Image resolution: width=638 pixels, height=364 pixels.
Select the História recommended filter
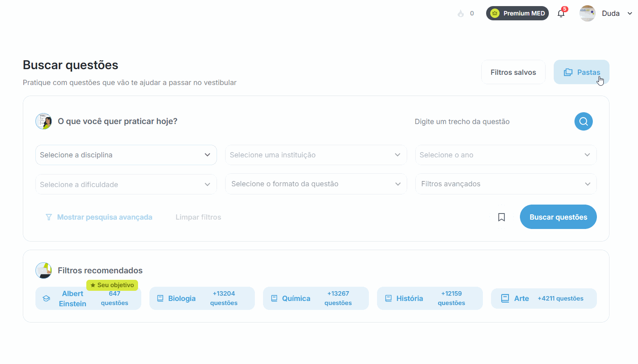430,299
